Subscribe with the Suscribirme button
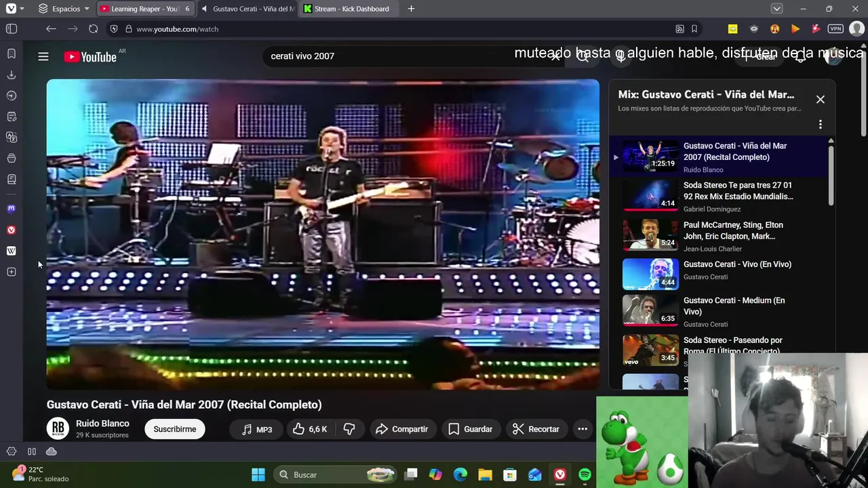This screenshot has width=868, height=488. (175, 429)
